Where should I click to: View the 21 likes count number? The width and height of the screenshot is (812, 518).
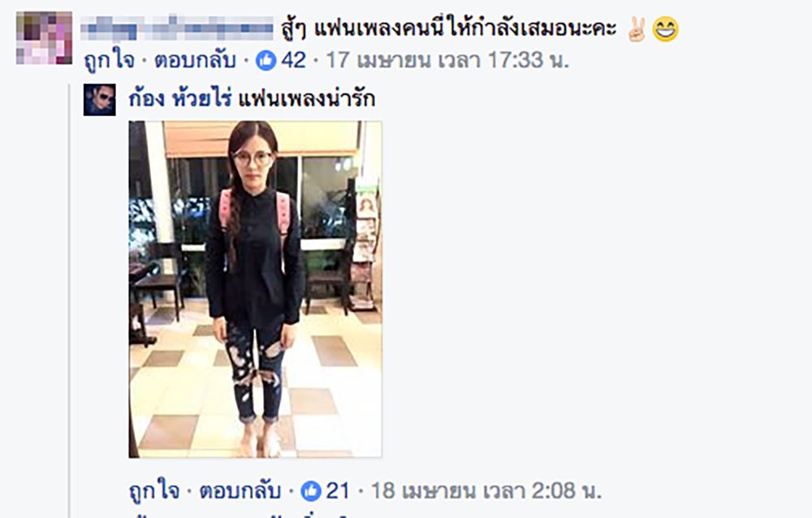[x=338, y=491]
